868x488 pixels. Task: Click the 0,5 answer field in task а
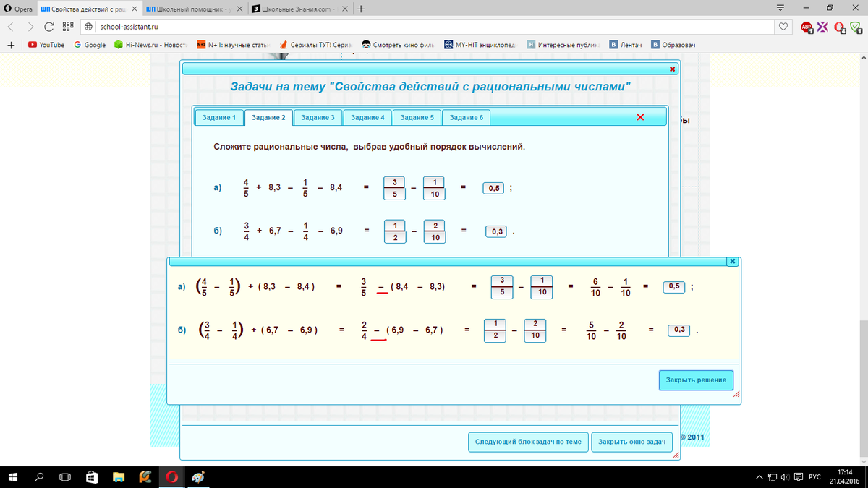tap(495, 188)
